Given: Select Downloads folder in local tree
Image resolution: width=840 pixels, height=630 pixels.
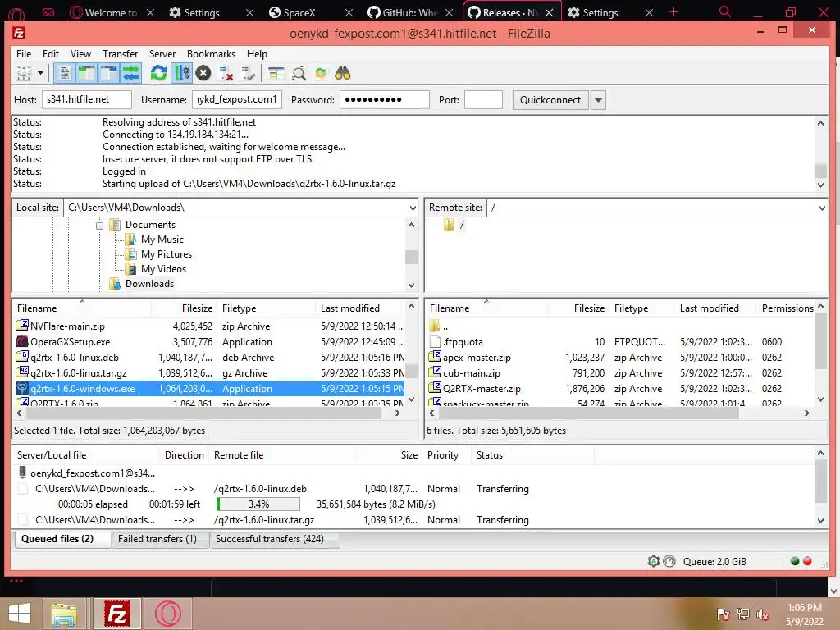Looking at the screenshot, I should pyautogui.click(x=149, y=284).
